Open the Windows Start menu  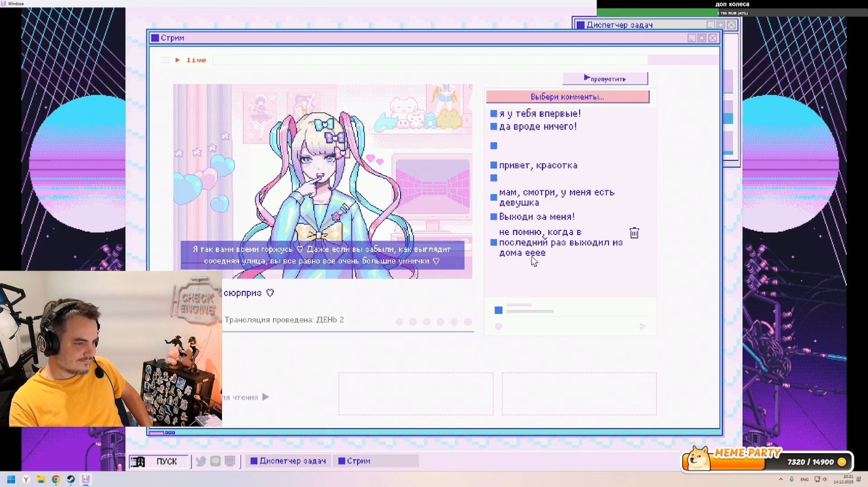(11, 479)
